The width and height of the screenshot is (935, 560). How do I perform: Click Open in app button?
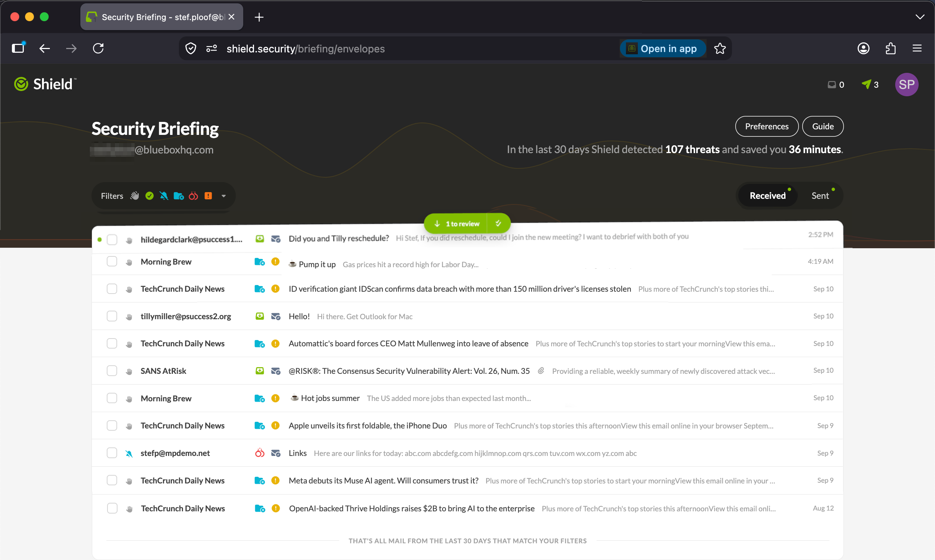coord(663,49)
